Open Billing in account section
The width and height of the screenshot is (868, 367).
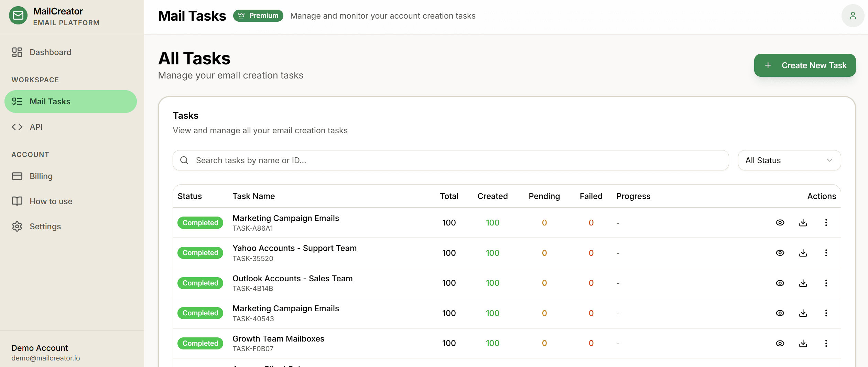70,176
